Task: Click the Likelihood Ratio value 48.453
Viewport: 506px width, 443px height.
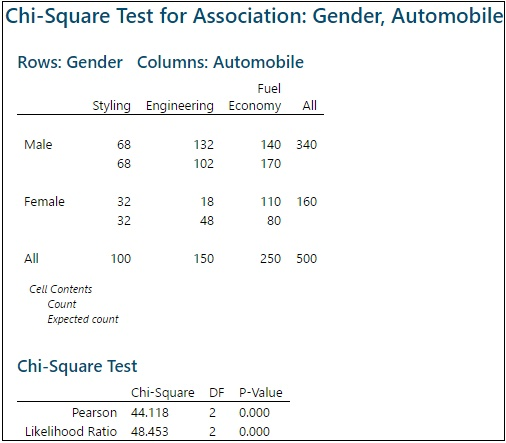Action: click(150, 432)
